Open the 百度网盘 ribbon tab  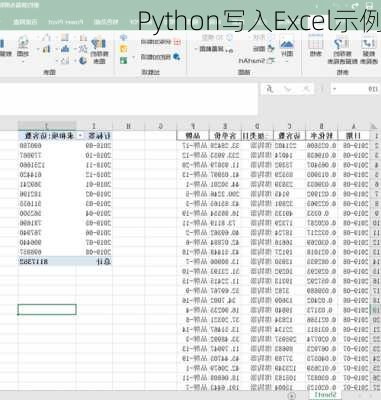click(x=25, y=22)
